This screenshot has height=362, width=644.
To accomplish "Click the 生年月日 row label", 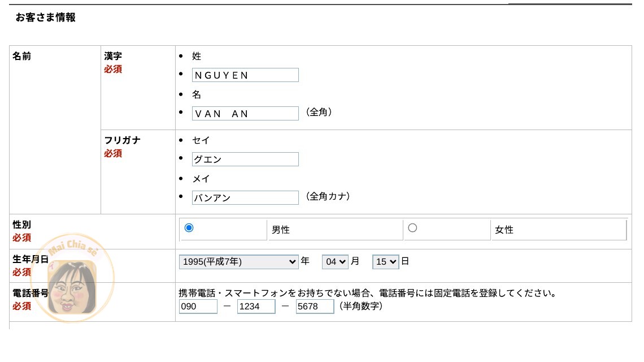I will pyautogui.click(x=31, y=259).
